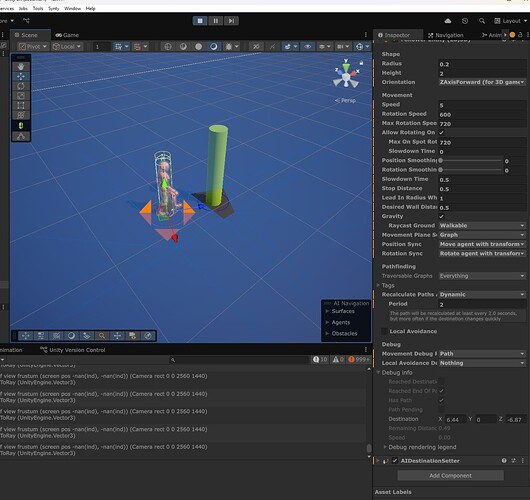Open the global search magnifier icon

482,21
